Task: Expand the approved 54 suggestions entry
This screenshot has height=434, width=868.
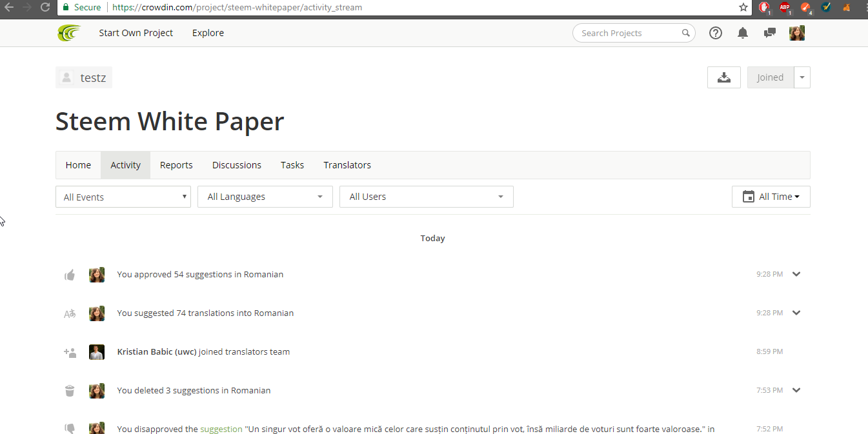Action: pyautogui.click(x=796, y=274)
